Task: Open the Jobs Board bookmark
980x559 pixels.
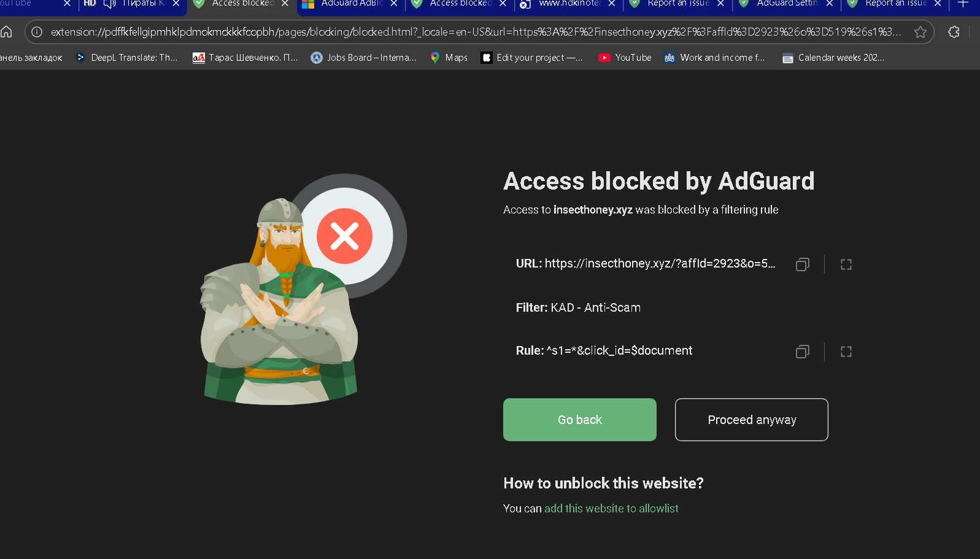Action: coord(363,58)
